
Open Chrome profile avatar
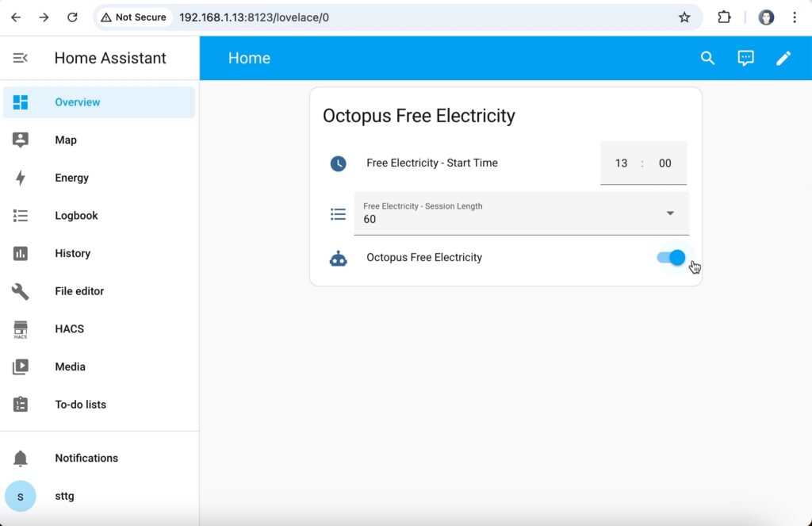766,17
